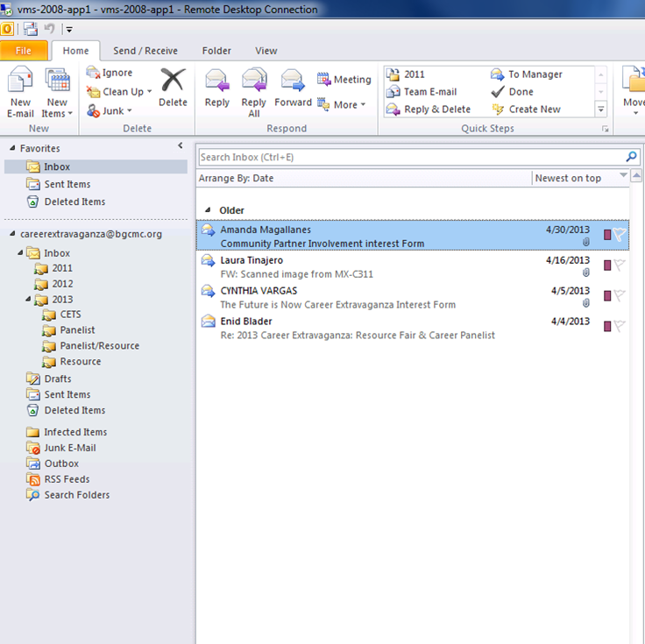Click the Reply icon
This screenshot has width=645, height=644.
[216, 80]
